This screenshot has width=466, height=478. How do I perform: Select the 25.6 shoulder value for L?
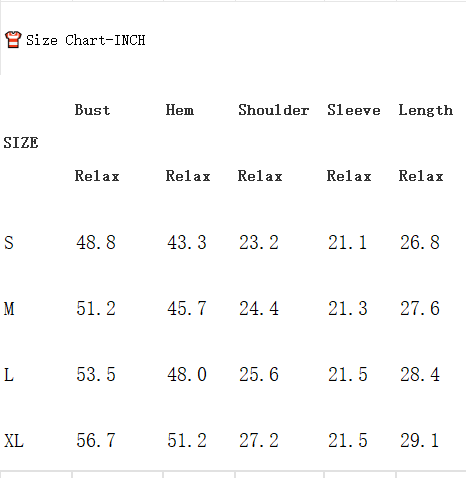click(x=259, y=374)
